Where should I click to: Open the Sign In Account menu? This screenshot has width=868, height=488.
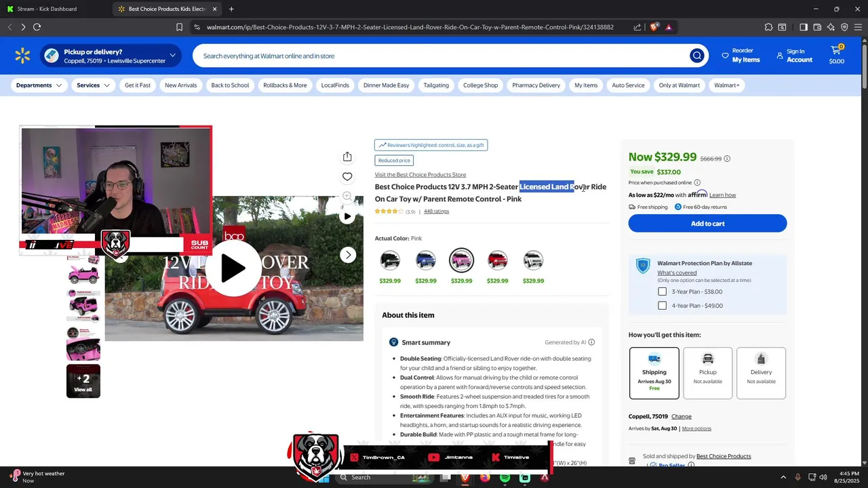pos(794,56)
